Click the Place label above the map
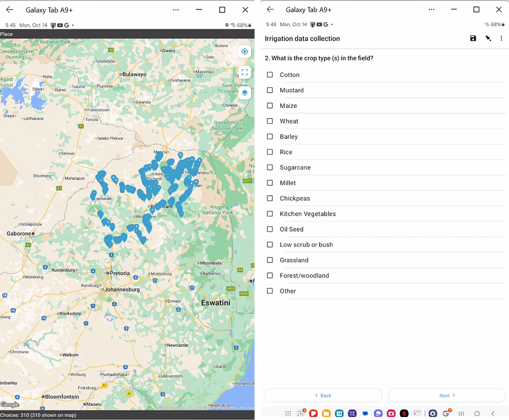509x420 pixels. [6, 34]
